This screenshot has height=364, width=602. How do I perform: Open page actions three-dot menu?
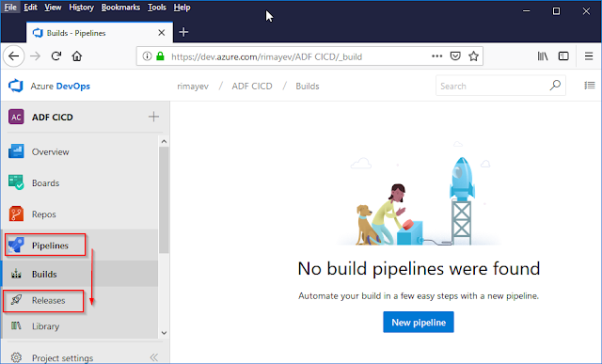pos(436,56)
